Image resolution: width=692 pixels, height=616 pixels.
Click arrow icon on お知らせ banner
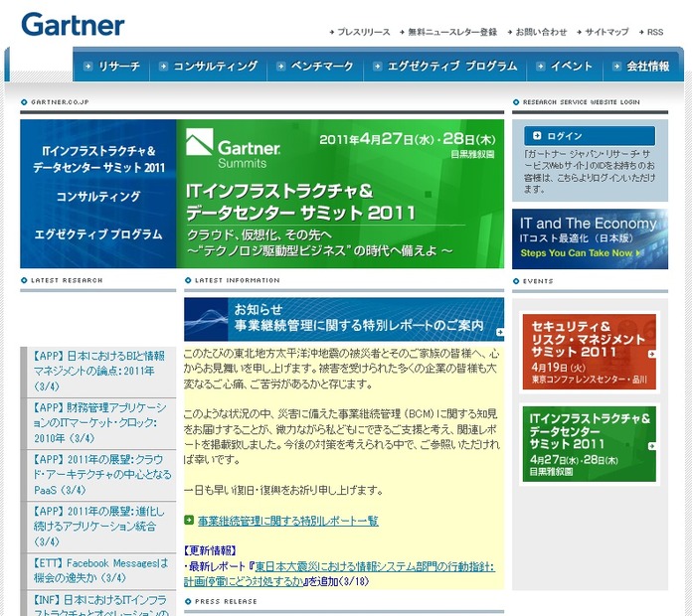tap(499, 332)
